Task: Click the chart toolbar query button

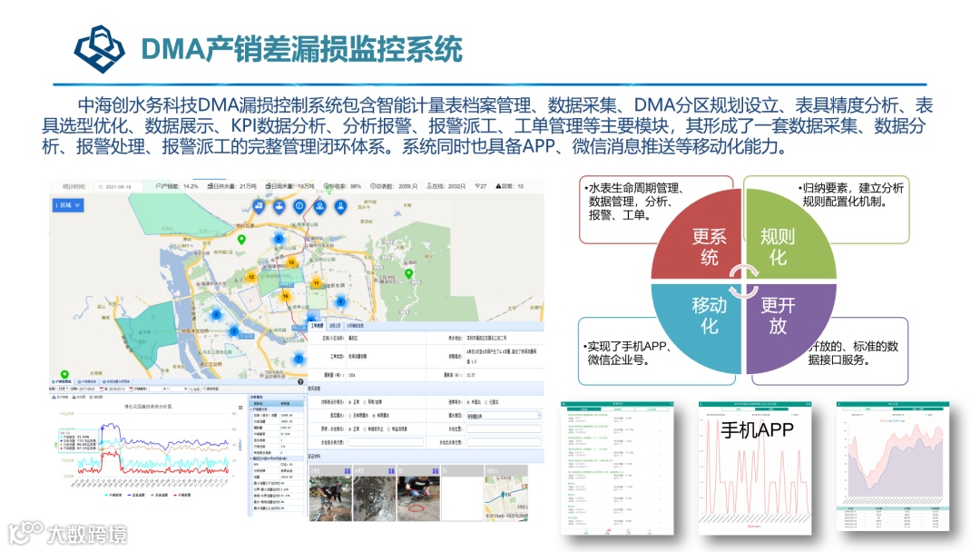Action: click(x=194, y=389)
